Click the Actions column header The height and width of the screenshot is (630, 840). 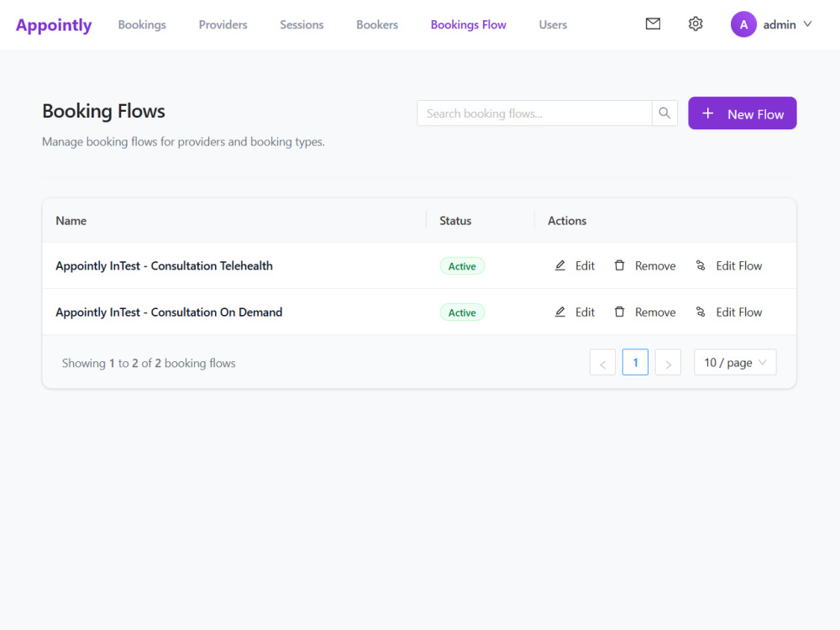pos(567,221)
